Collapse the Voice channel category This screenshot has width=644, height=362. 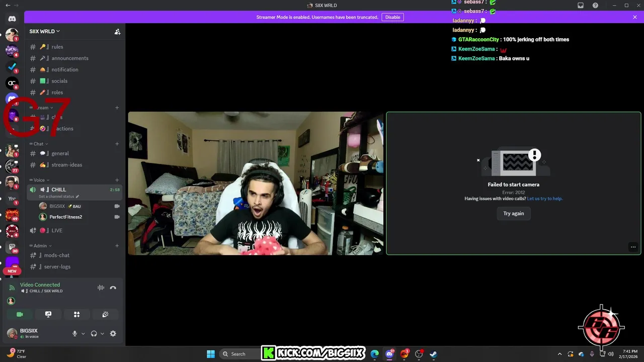point(40,180)
